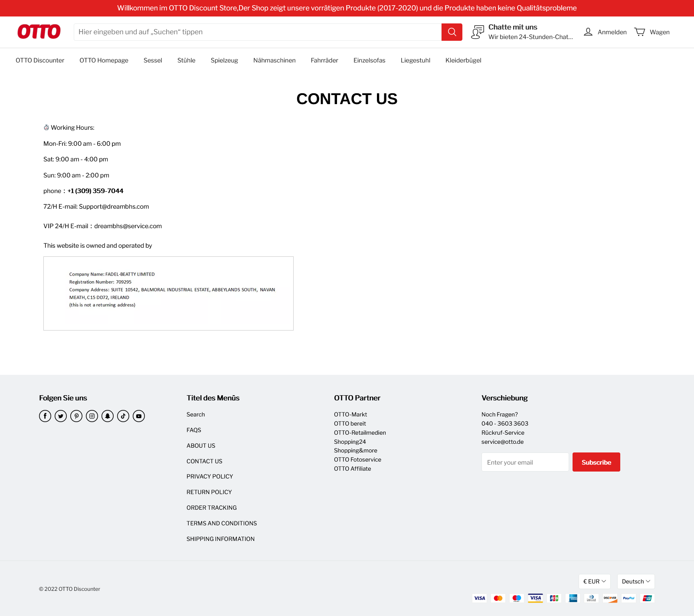The image size is (694, 616).
Task: Open the chat speech bubble icon
Action: [478, 32]
